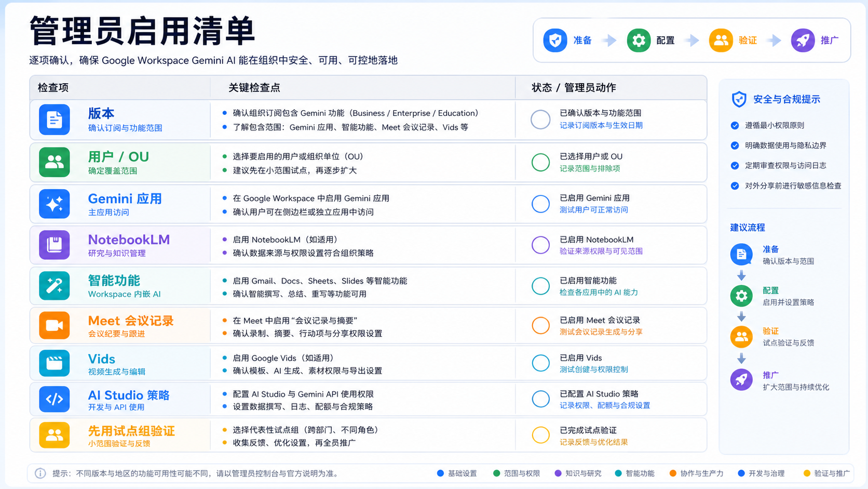Toggle the 明确数据使用与隐私边界 checkmark

point(735,146)
